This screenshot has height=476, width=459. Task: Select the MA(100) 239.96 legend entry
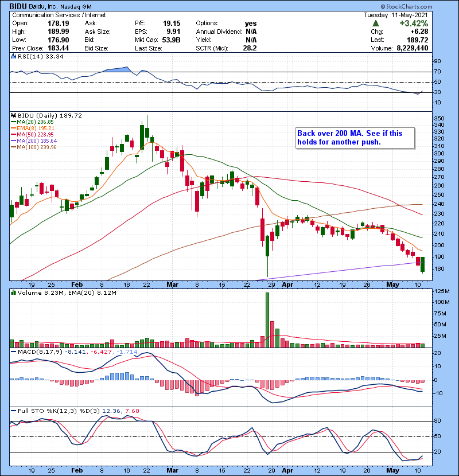(36, 147)
